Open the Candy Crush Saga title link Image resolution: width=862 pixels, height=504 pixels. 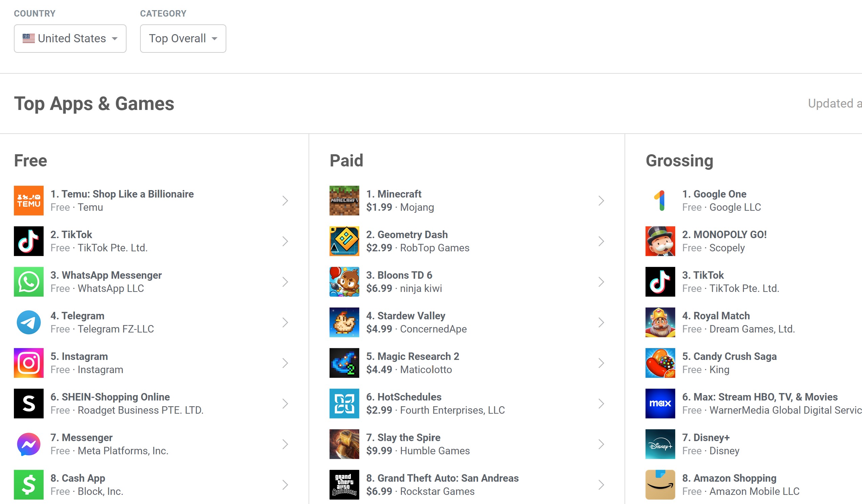tap(729, 356)
